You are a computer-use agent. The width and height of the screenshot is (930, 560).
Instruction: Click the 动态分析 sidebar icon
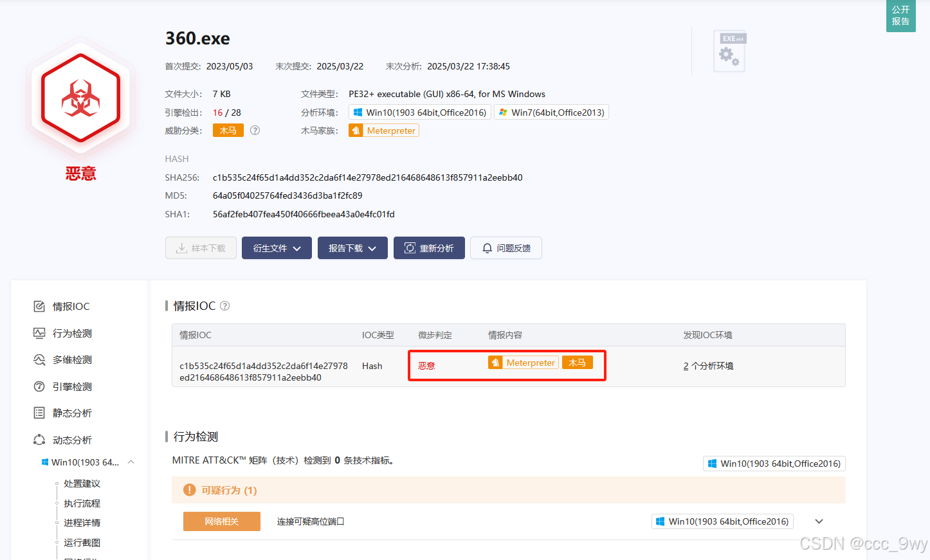(39, 440)
